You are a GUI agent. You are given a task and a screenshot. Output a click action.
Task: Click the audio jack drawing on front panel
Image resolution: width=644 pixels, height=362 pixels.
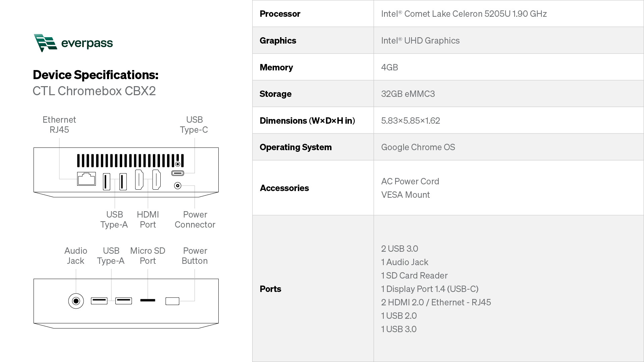point(76,301)
